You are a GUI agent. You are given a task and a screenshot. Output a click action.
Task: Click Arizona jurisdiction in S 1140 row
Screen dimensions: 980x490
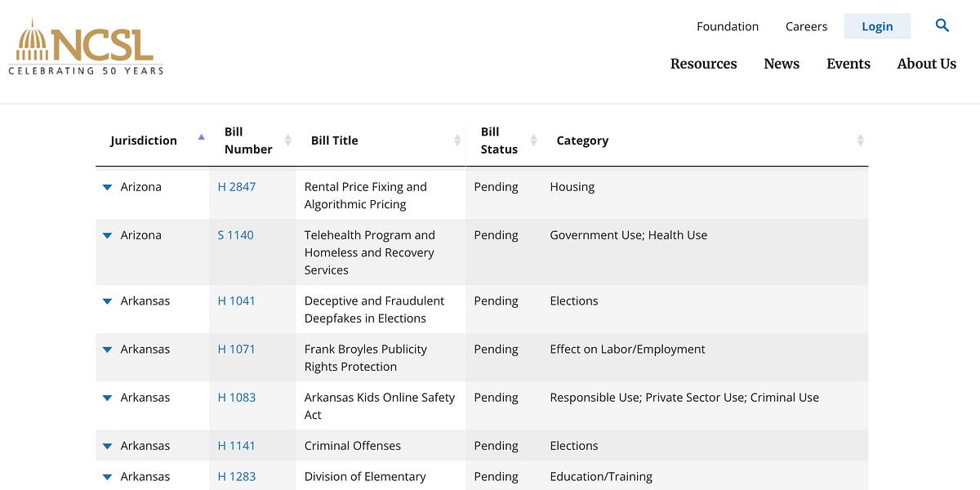pyautogui.click(x=141, y=235)
